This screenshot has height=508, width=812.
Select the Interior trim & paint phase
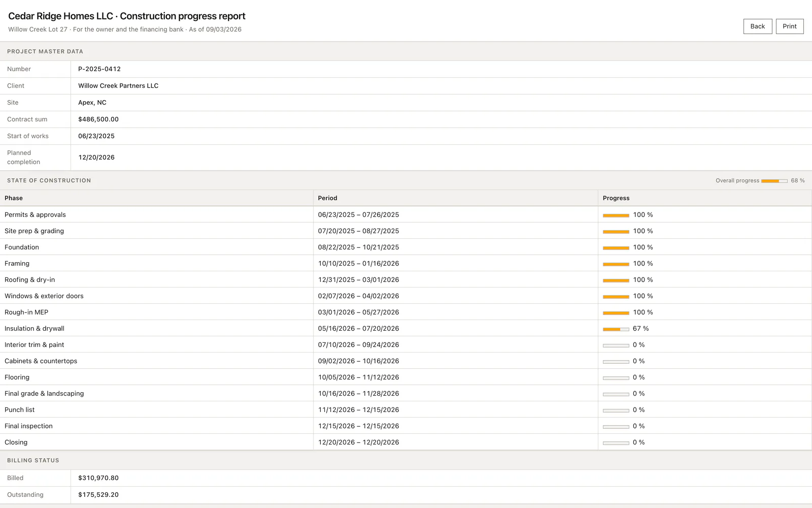click(x=35, y=345)
